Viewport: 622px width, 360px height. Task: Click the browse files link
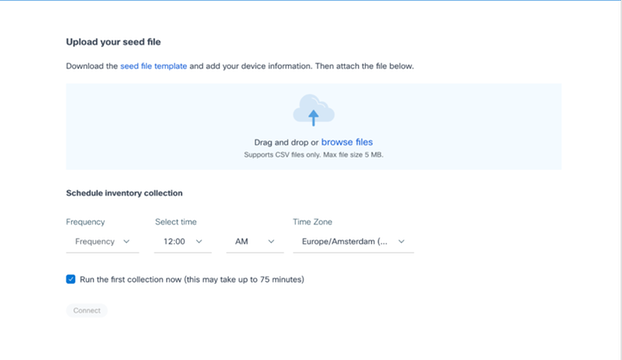pos(347,142)
